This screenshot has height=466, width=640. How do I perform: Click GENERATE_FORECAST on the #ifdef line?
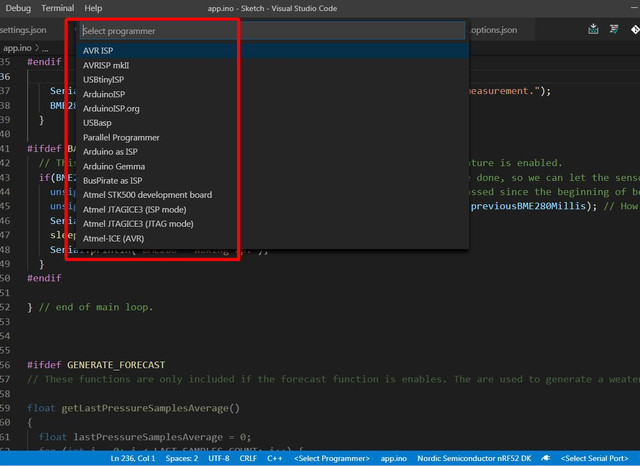(x=116, y=365)
